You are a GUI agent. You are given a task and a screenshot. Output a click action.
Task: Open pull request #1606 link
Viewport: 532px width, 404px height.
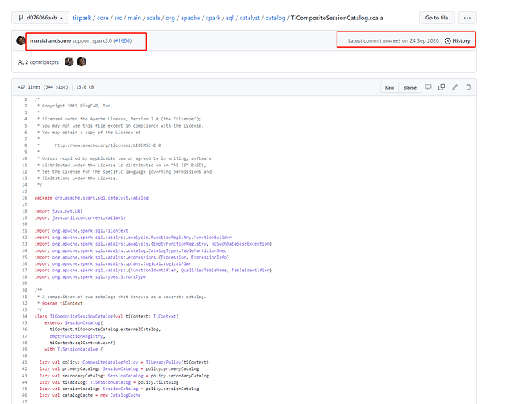[123, 40]
